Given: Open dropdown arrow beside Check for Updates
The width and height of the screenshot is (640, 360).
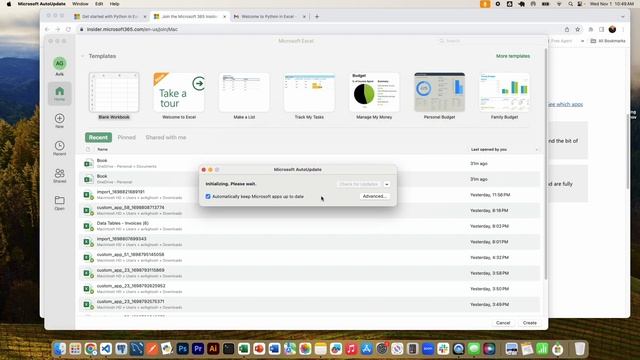Looking at the screenshot, I should point(387,184).
